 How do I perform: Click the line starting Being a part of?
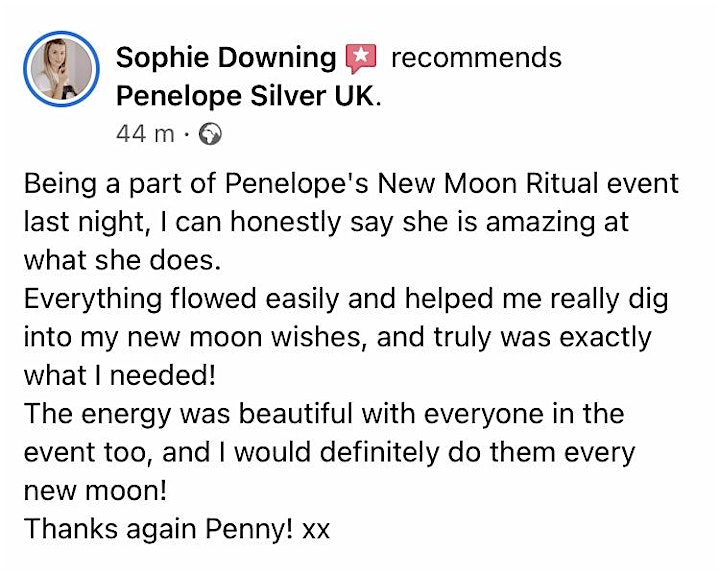pyautogui.click(x=351, y=185)
